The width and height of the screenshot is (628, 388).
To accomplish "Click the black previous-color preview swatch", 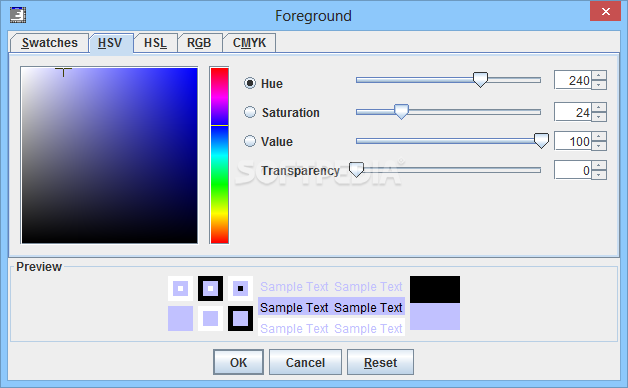I will tap(435, 289).
